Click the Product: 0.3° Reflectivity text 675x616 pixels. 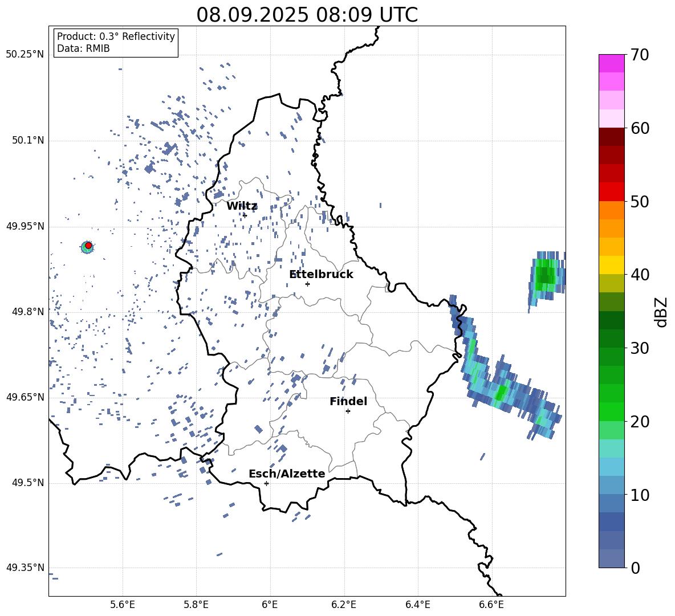click(116, 36)
